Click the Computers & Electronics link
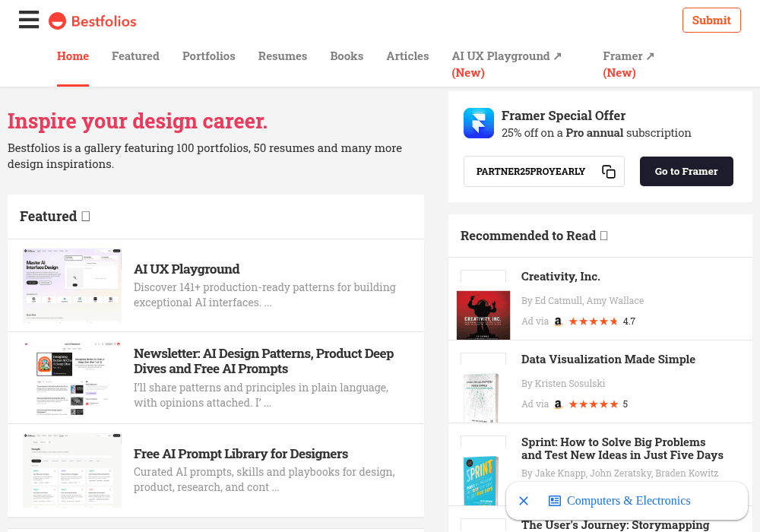The width and height of the screenshot is (760, 532). click(x=629, y=501)
